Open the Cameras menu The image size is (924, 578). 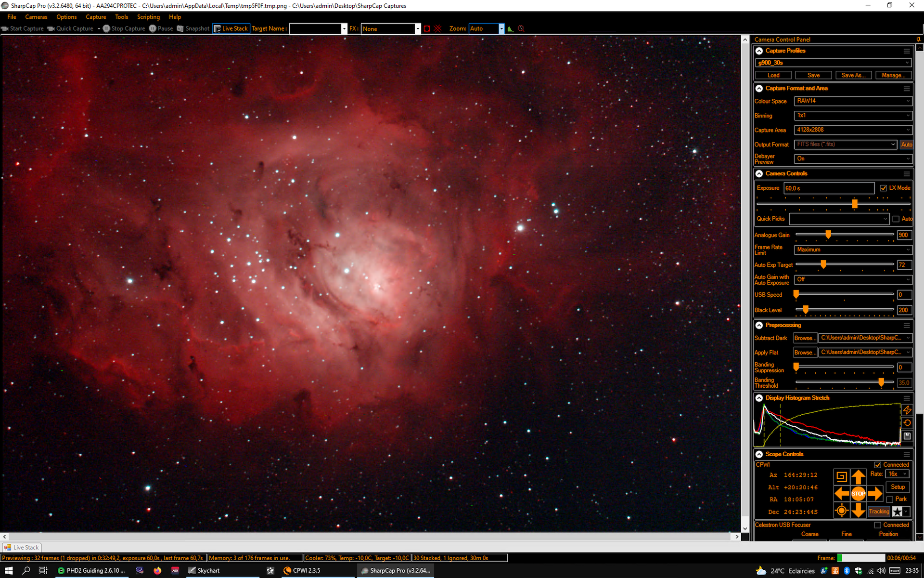(36, 17)
